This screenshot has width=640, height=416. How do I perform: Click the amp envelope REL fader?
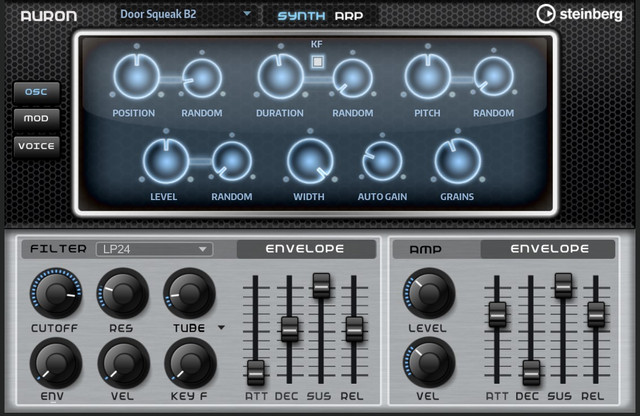pyautogui.click(x=596, y=314)
